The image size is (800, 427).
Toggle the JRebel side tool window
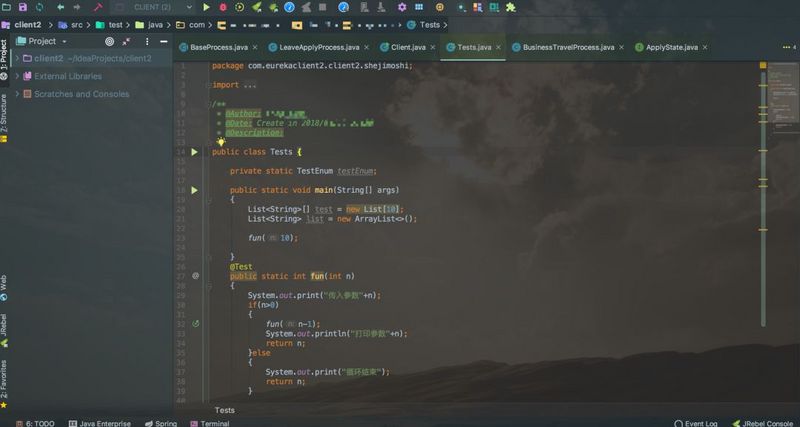coord(4,330)
